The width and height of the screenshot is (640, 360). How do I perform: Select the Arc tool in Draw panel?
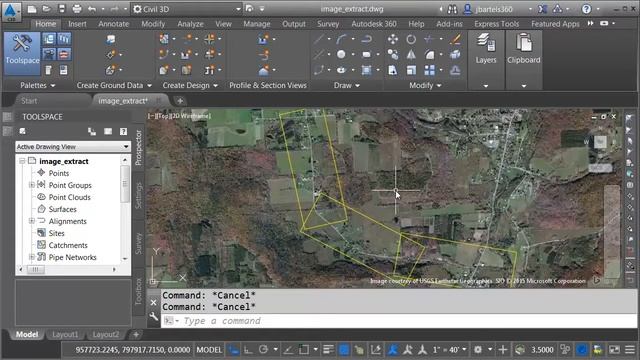pyautogui.click(x=341, y=39)
